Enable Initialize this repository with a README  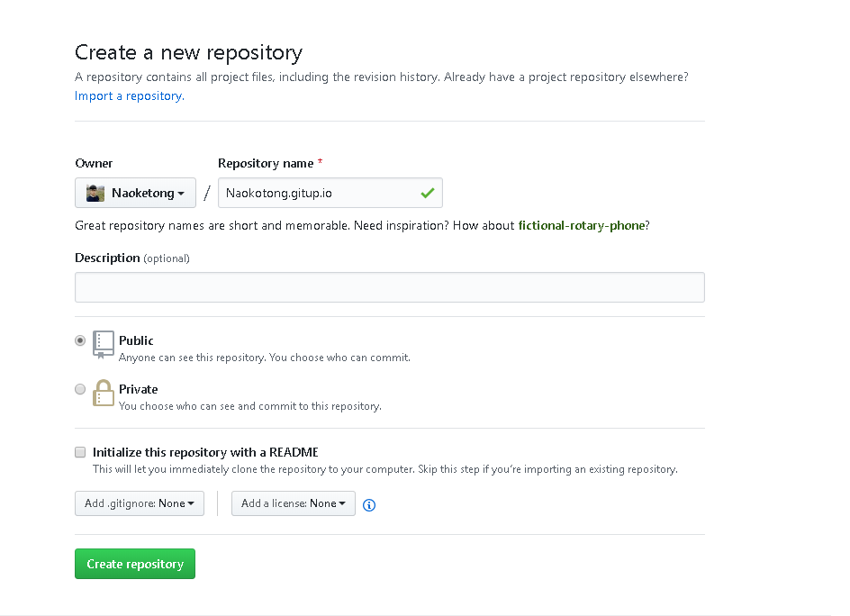80,452
